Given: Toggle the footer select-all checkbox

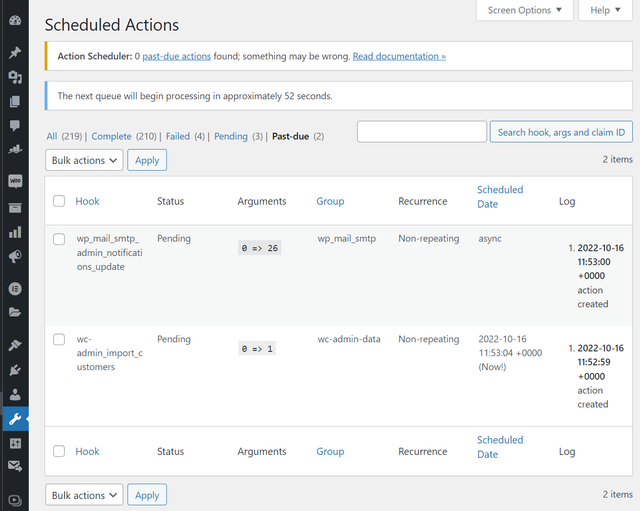Looking at the screenshot, I should click(x=59, y=451).
